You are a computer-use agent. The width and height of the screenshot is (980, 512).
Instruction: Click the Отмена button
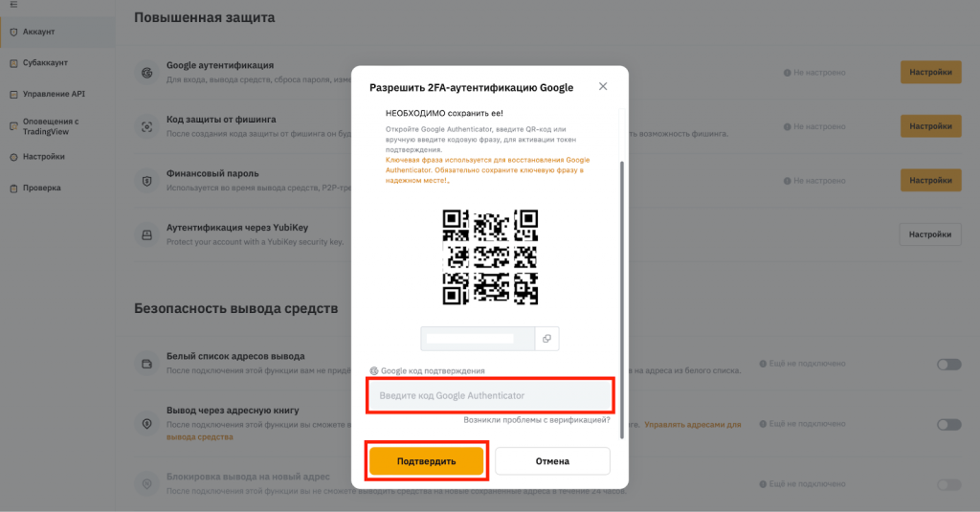coord(552,461)
